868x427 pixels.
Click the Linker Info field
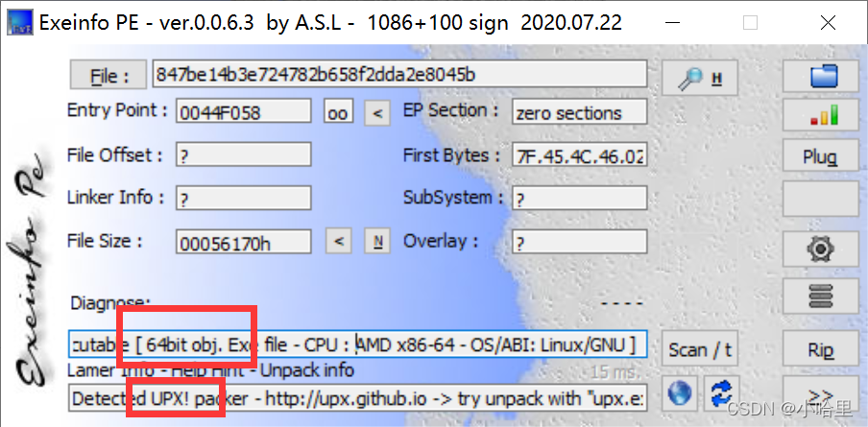click(244, 198)
